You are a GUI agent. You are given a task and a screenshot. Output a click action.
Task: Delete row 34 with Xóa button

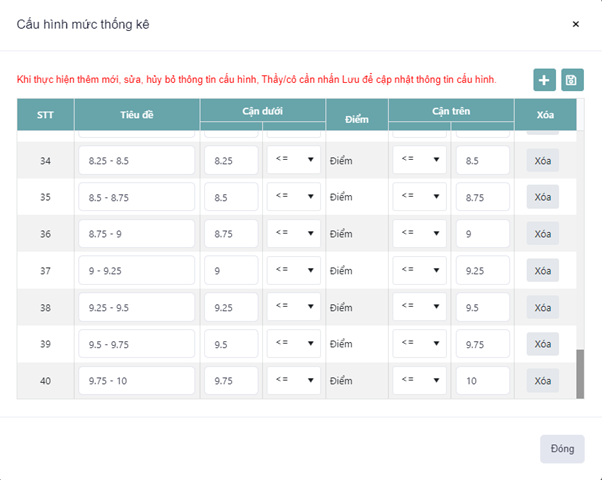point(543,160)
